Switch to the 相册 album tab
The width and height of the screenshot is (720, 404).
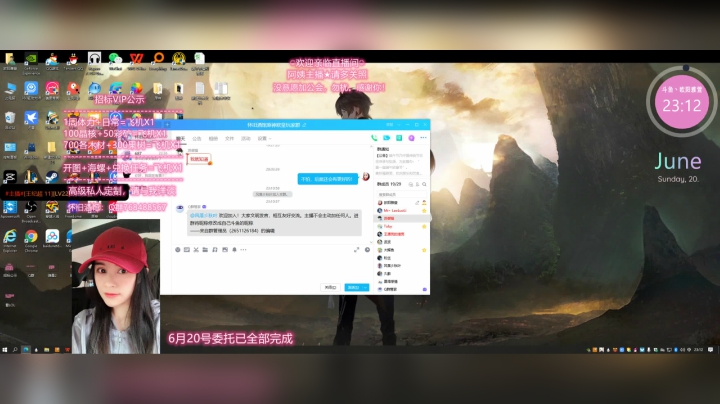point(213,138)
